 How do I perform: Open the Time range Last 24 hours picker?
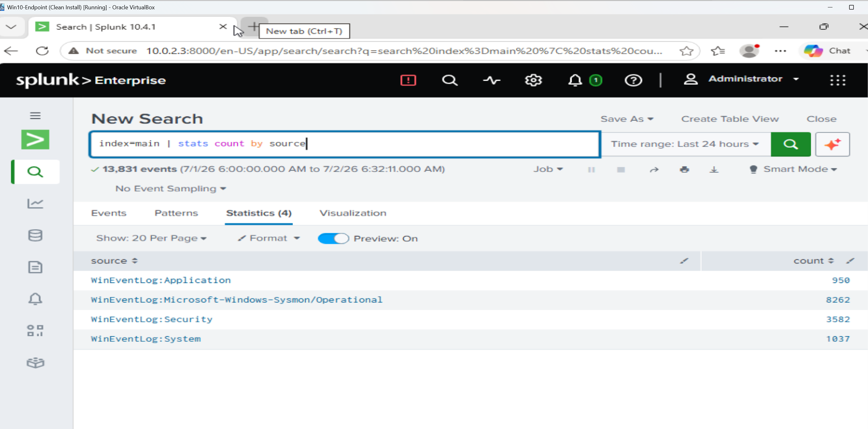tap(685, 144)
